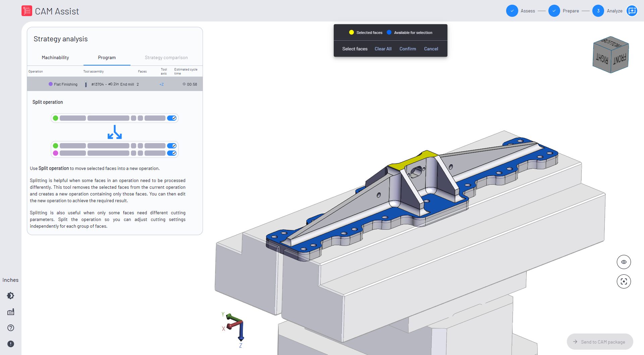Open the factory machine icon in sidebar

pos(11,312)
